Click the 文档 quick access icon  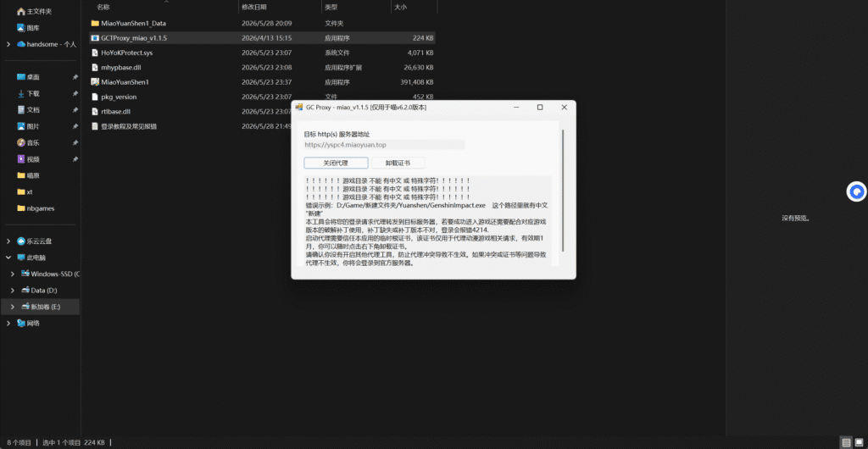click(x=21, y=110)
